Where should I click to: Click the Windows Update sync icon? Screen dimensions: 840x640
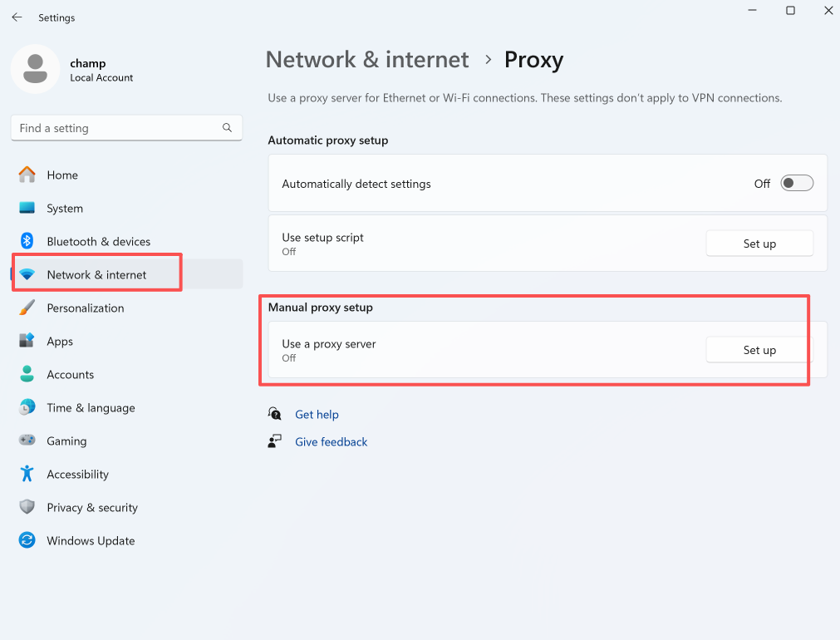27,541
